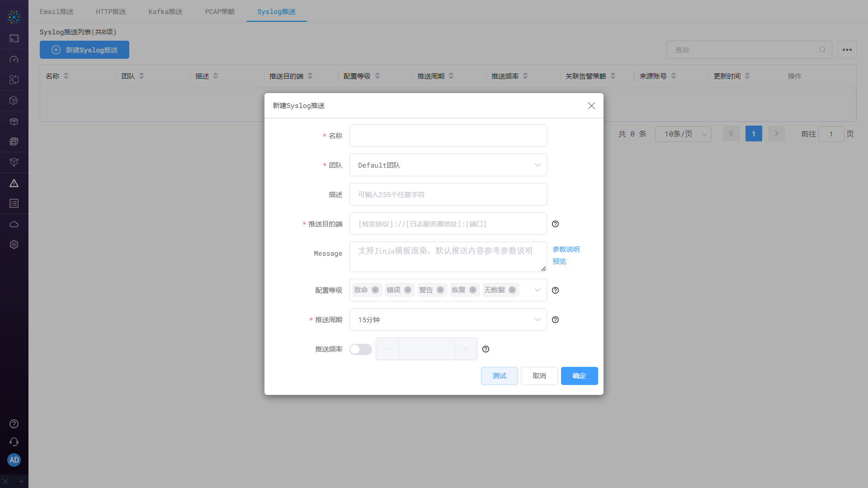Toggle the 推送频率 switch on
The height and width of the screenshot is (488, 868).
pos(360,349)
